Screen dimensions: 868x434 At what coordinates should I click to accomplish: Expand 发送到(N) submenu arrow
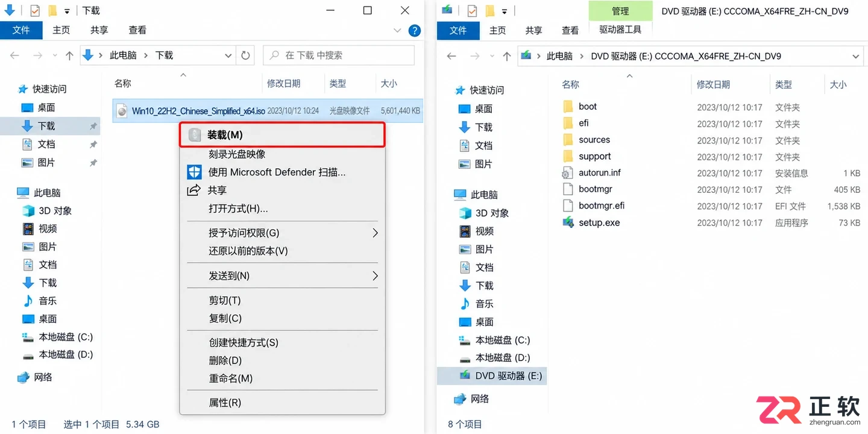point(375,275)
